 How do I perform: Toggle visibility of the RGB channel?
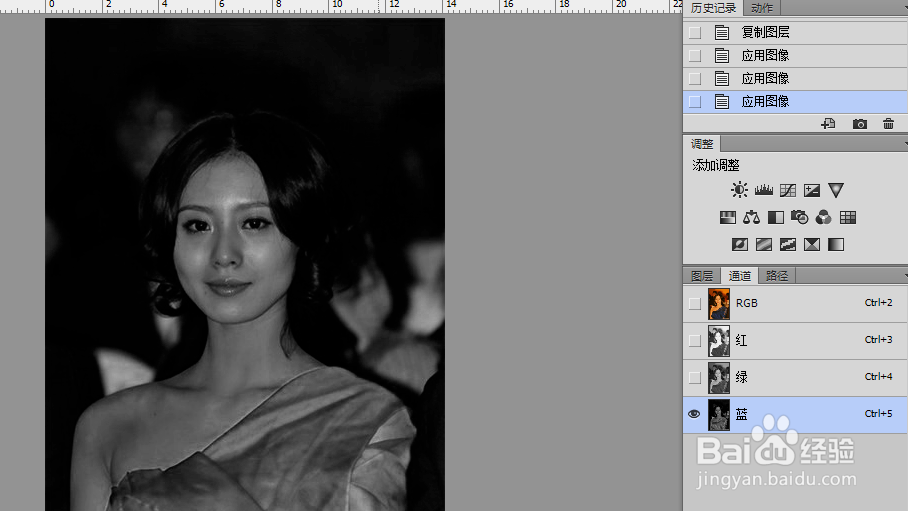pyautogui.click(x=694, y=304)
